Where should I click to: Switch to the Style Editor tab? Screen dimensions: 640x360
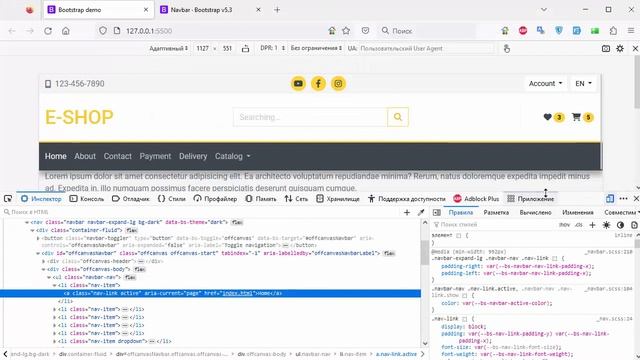(171, 199)
